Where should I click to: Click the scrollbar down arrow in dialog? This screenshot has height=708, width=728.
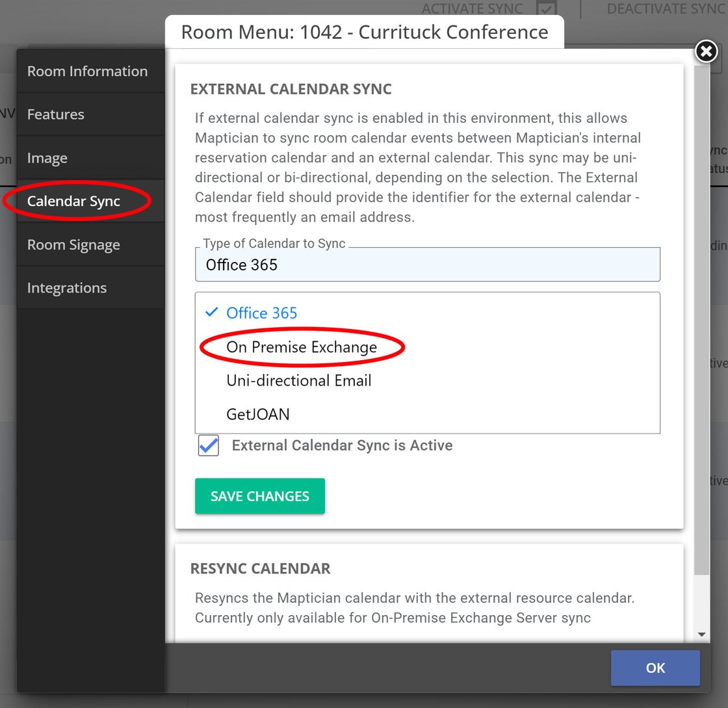[x=702, y=634]
